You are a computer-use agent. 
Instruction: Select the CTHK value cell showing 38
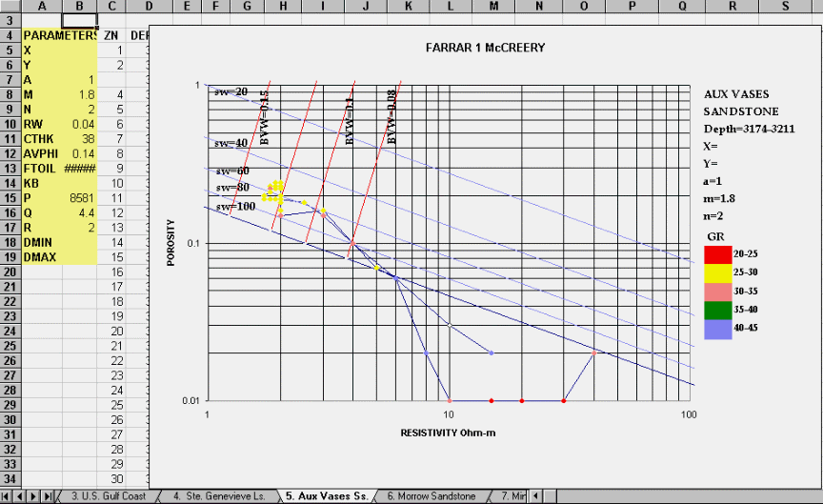coord(79,139)
